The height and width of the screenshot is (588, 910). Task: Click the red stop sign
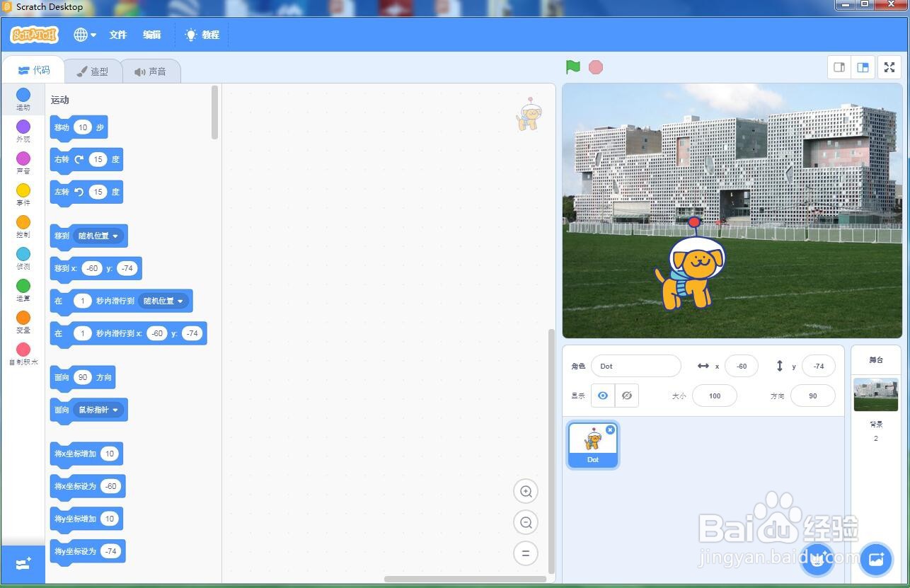tap(596, 67)
